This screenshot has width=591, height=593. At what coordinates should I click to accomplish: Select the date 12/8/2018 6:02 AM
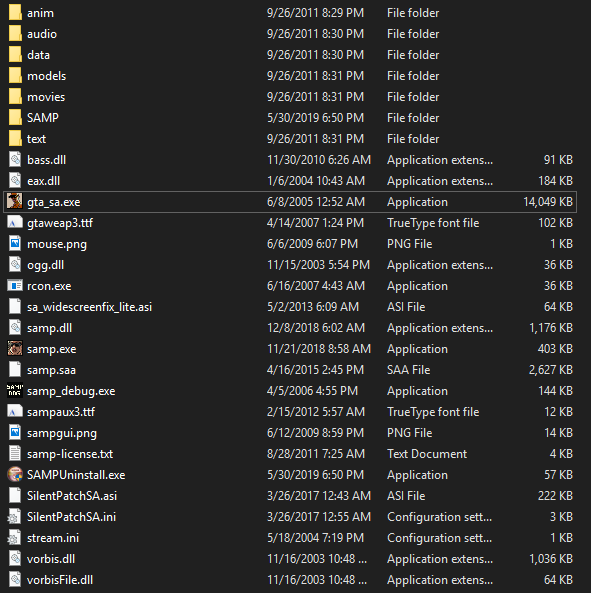click(316, 328)
